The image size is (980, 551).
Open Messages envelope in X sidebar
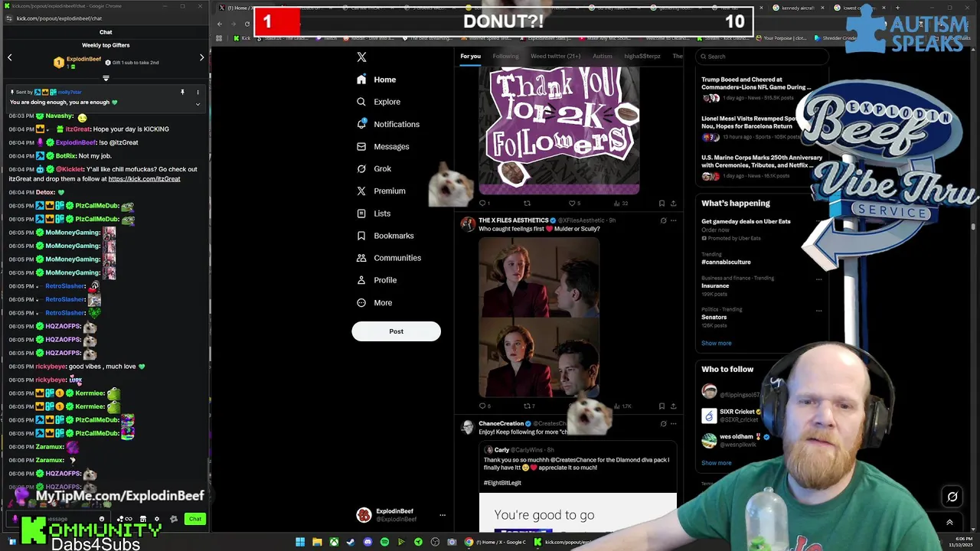(383, 146)
